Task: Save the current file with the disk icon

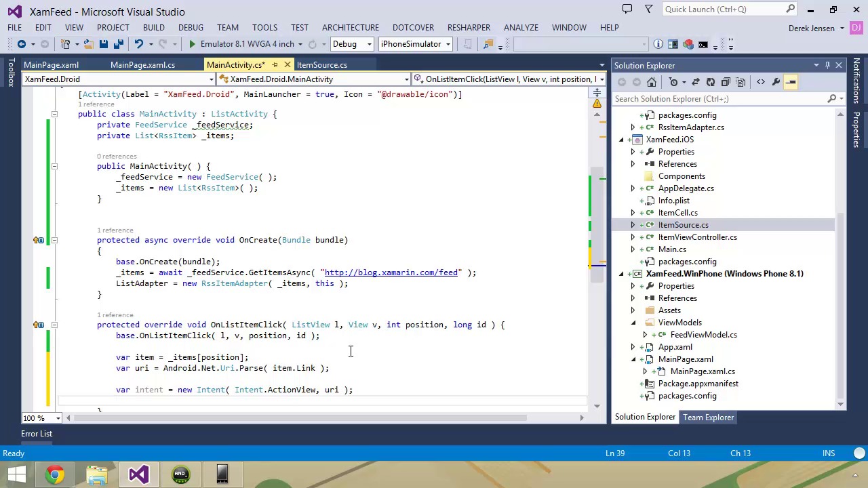Action: click(103, 44)
